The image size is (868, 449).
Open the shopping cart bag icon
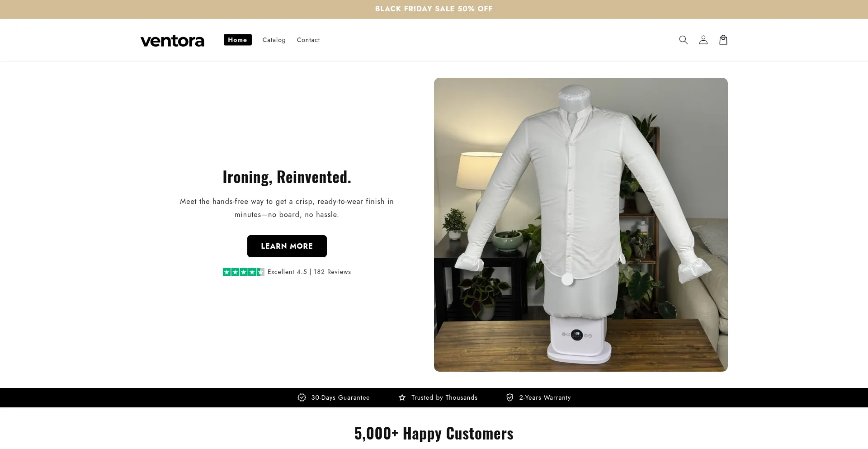pyautogui.click(x=723, y=40)
